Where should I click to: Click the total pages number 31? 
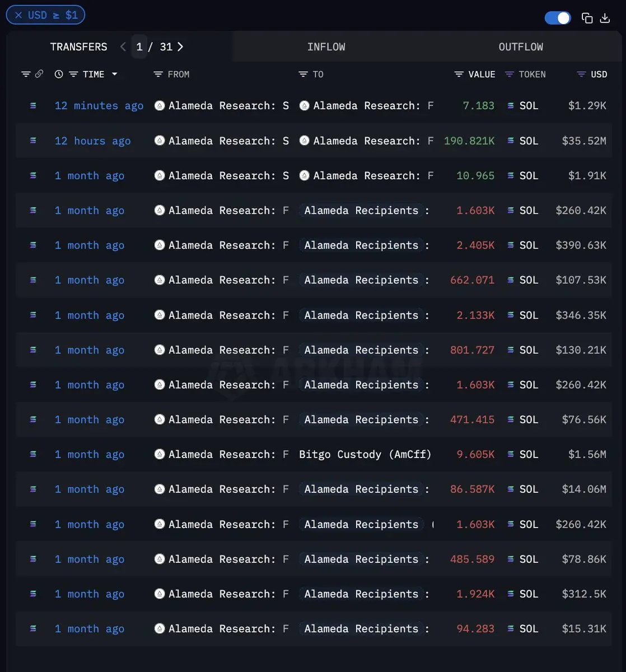point(166,47)
